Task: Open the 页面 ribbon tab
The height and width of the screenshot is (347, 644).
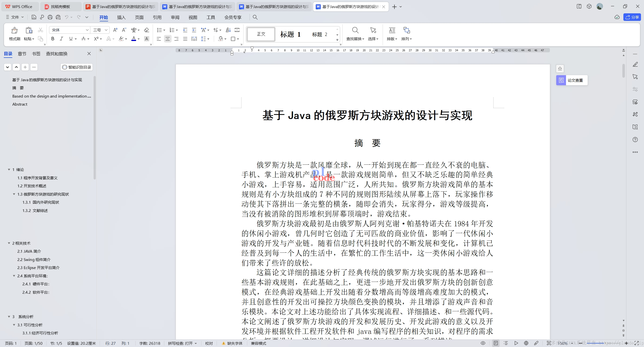Action: click(x=139, y=17)
